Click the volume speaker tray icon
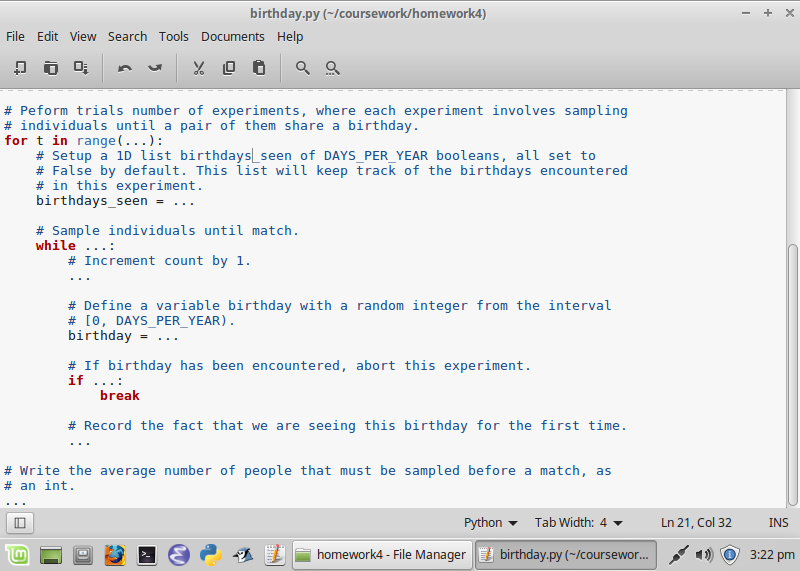This screenshot has height=571, width=800. pos(704,554)
